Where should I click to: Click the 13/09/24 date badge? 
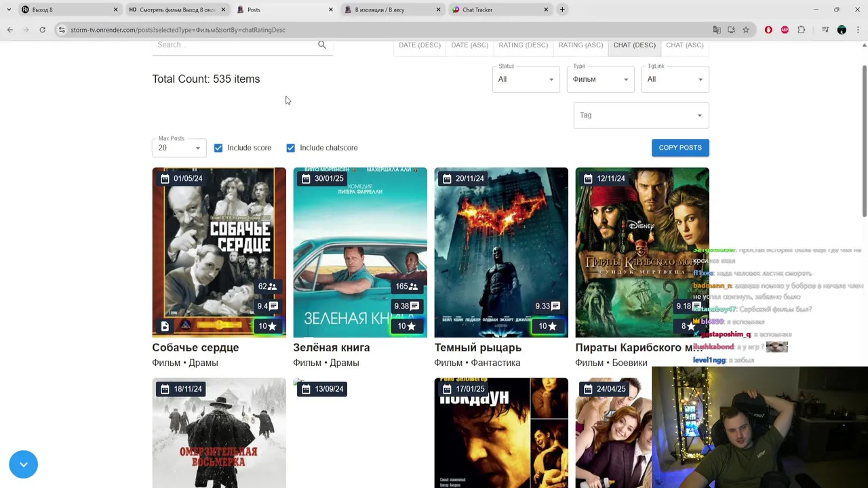[x=322, y=388]
